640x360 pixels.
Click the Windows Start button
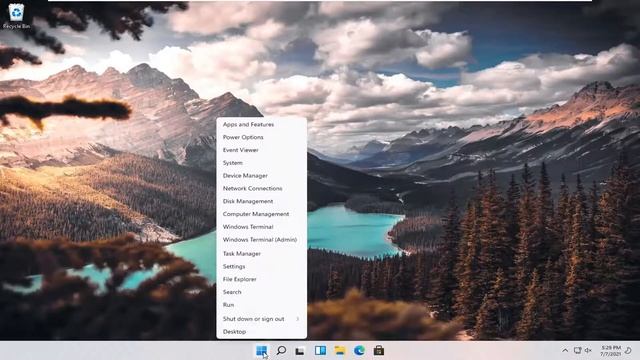tap(261, 351)
